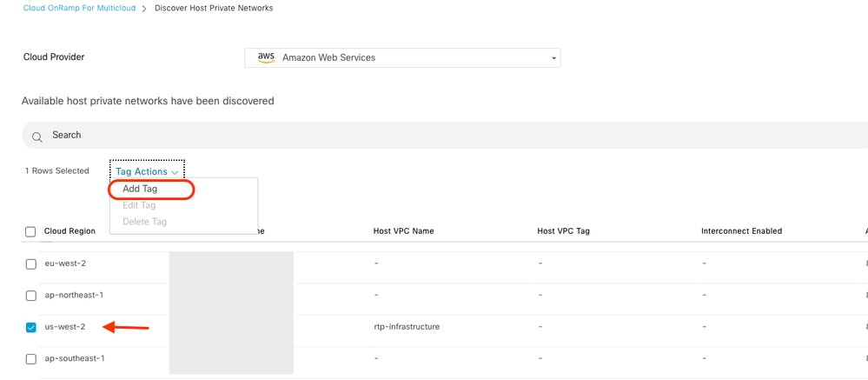Choose Edit Tag from the menu
The image size is (868, 380).
click(x=139, y=205)
